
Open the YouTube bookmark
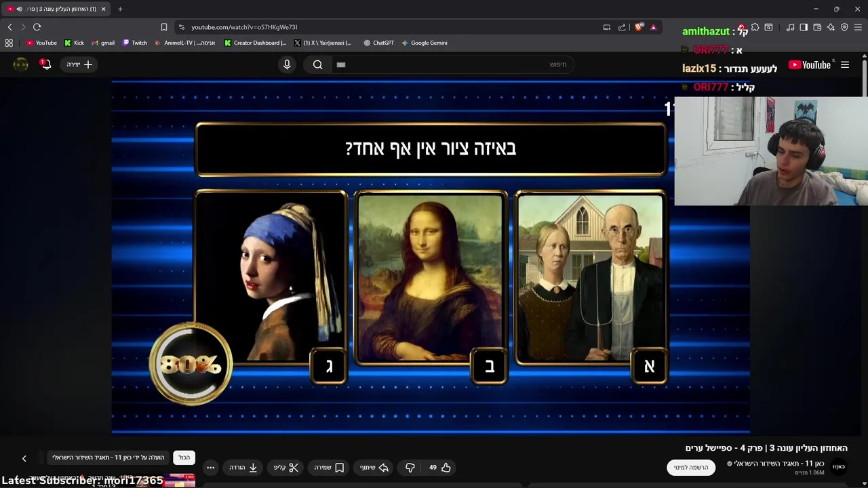(x=41, y=43)
